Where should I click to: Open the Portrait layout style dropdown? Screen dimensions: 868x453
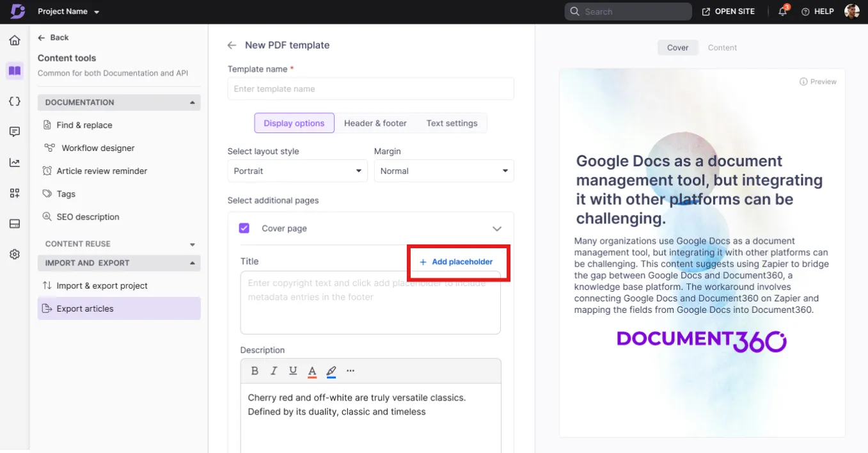click(x=297, y=171)
